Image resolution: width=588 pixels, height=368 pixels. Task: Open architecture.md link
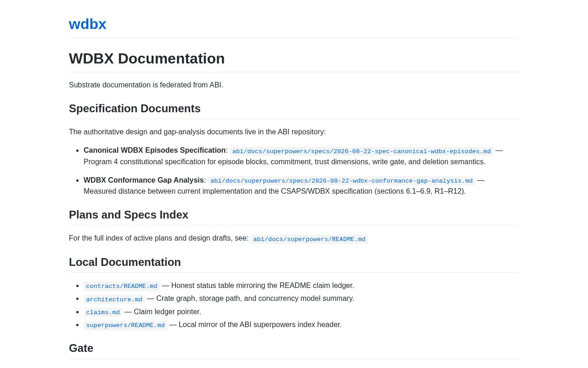[x=114, y=299]
